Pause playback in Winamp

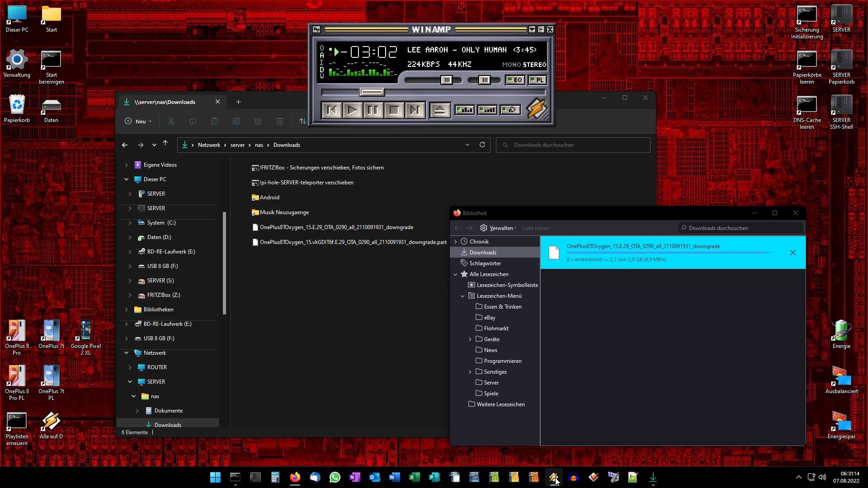373,110
